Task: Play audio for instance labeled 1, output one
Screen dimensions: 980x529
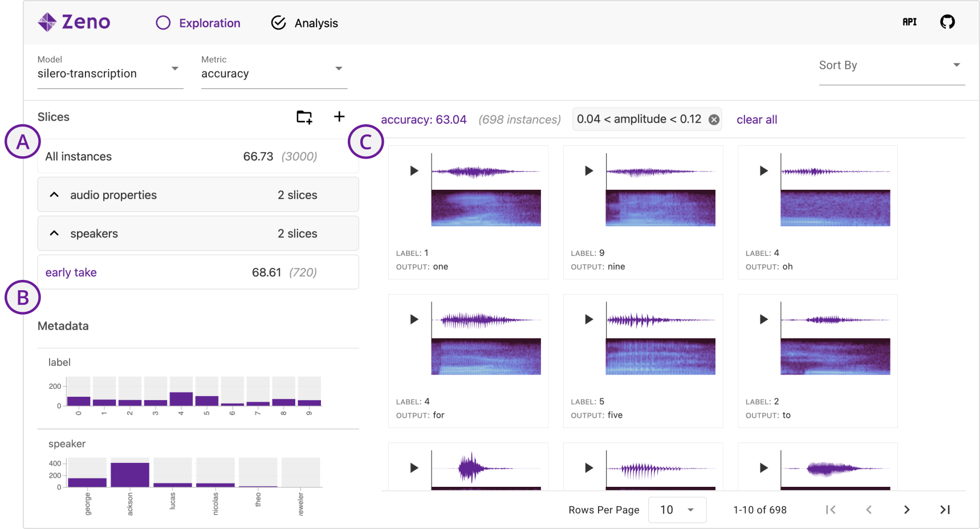Action: 414,170
